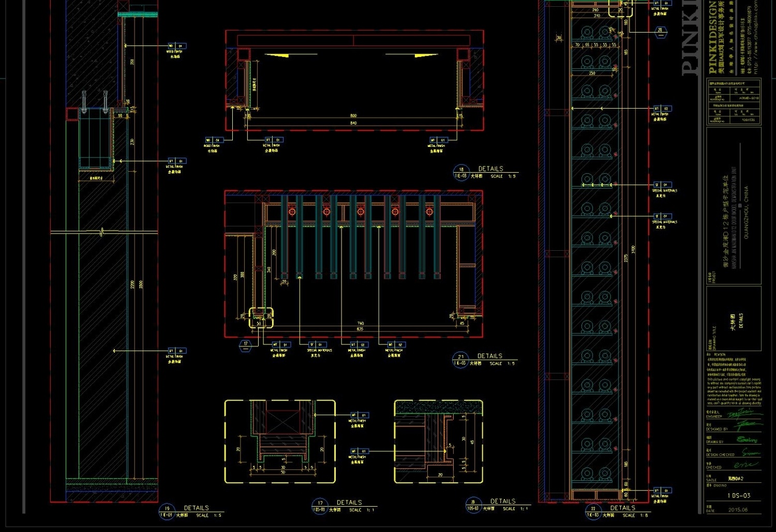Click the DESIGN CHECKED signature field
This screenshot has height=532, width=776.
[x=734, y=452]
